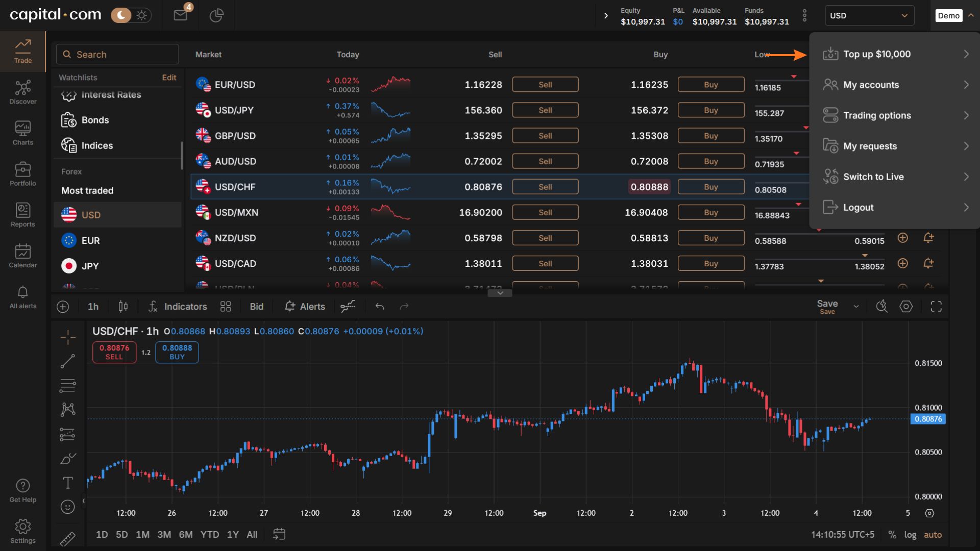Toggle auto scale on chart
980x551 pixels.
point(933,535)
